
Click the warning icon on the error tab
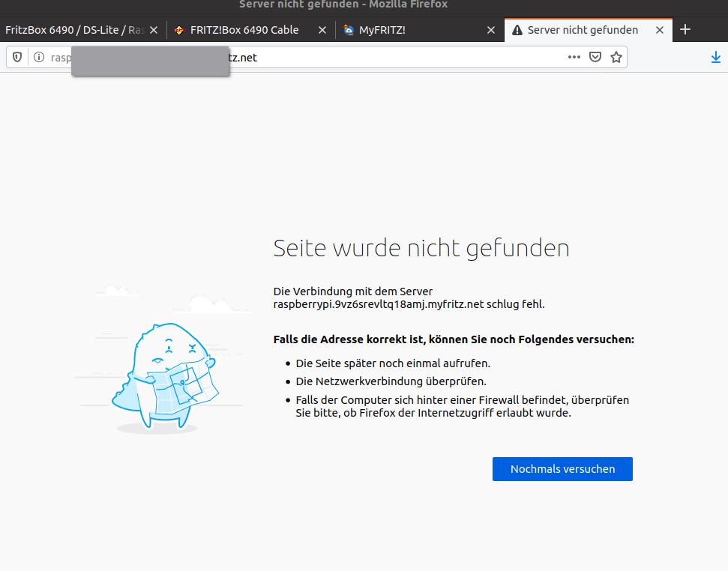(x=517, y=30)
